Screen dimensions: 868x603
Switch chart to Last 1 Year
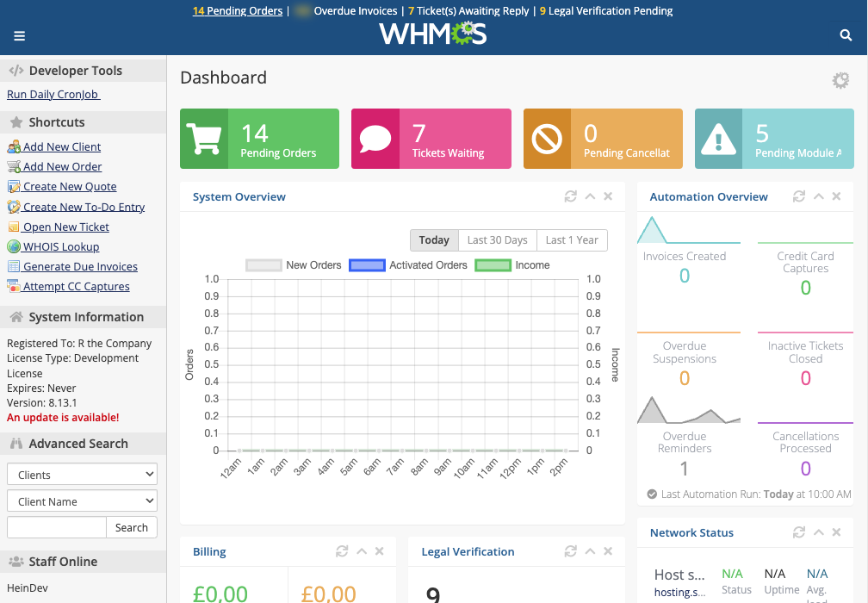[x=572, y=240]
